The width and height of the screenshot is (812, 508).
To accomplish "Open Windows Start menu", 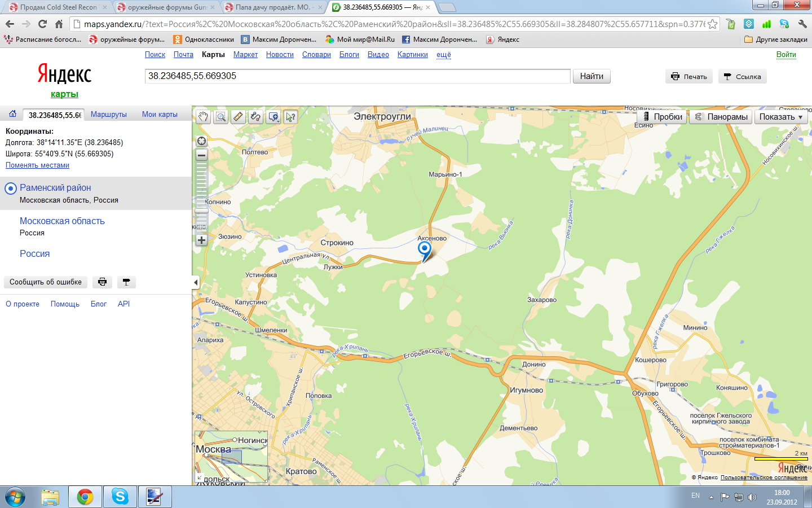I will (x=15, y=497).
